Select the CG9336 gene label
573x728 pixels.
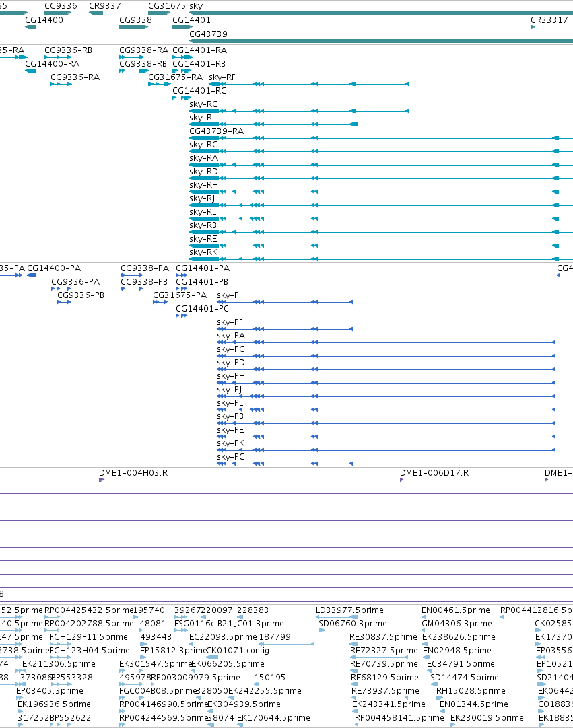(x=61, y=6)
